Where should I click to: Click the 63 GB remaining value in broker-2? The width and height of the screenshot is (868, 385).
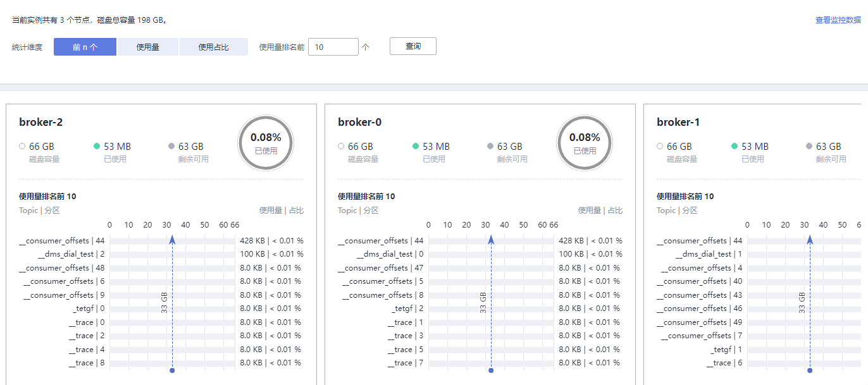tap(191, 146)
